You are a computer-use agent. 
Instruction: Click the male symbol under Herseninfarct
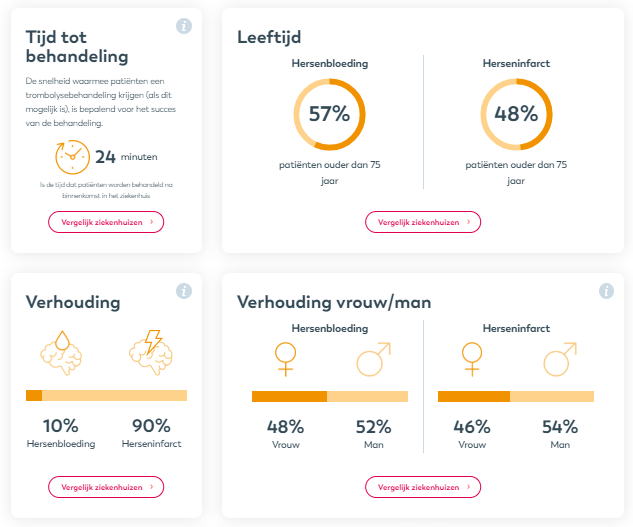tap(560, 359)
